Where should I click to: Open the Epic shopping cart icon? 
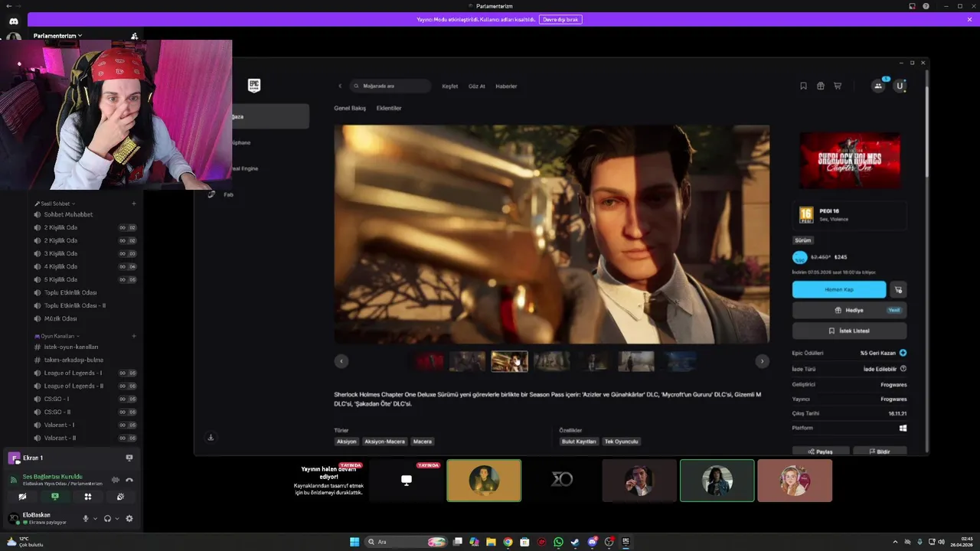(838, 86)
